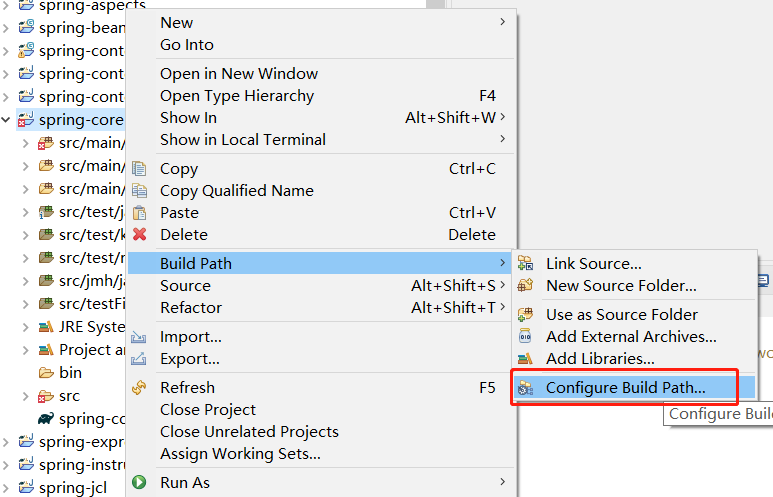
Task: Expand the JRE System Library node
Action: [26, 326]
